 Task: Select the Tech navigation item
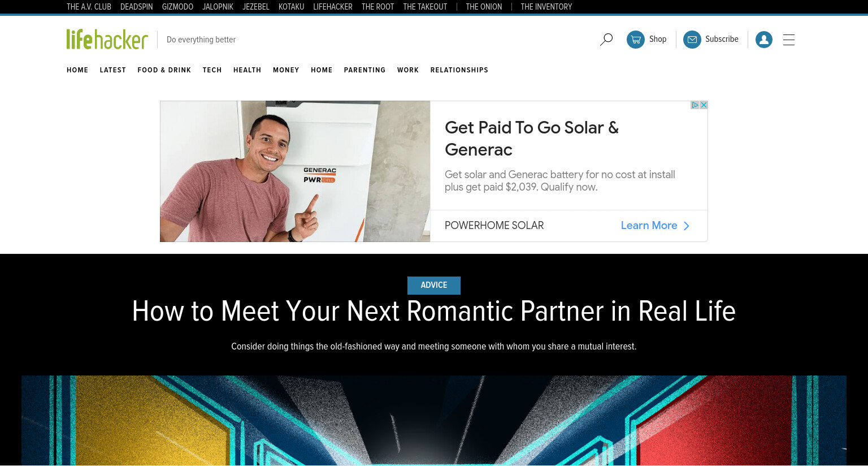[x=212, y=70]
